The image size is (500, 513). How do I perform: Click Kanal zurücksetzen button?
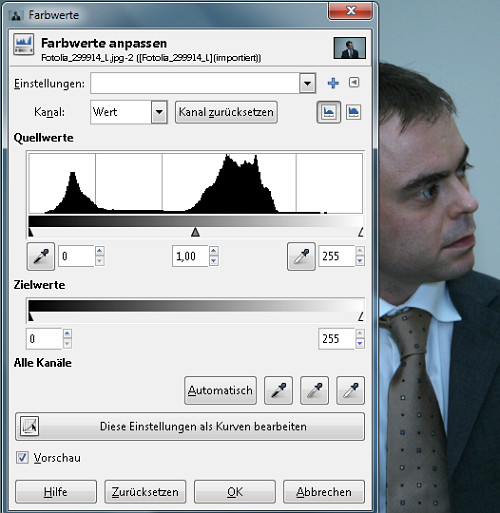pos(226,112)
